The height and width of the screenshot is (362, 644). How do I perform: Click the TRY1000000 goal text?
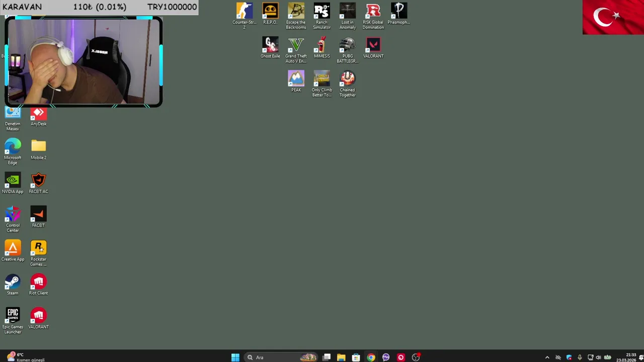coord(172,7)
